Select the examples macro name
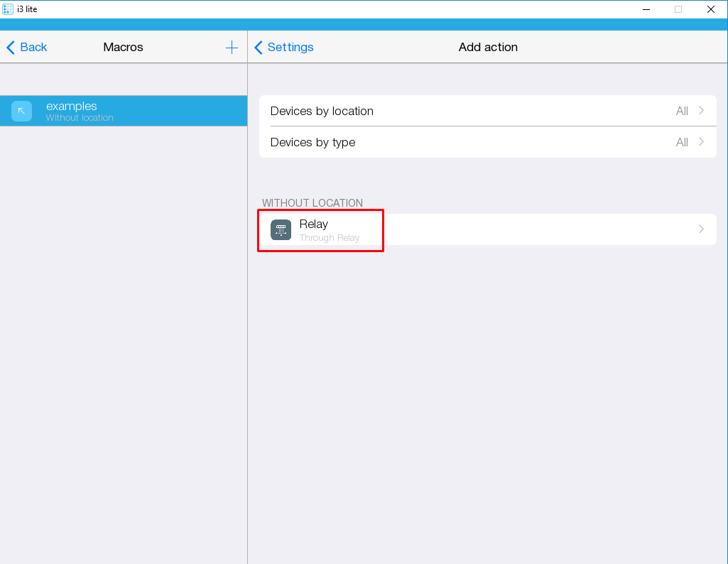The width and height of the screenshot is (728, 564). click(71, 106)
